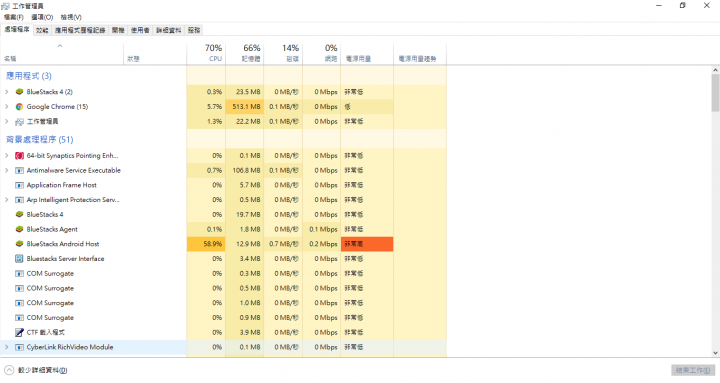Open the 檔案(F) menu
Screen dimensions: 720x383
point(13,17)
